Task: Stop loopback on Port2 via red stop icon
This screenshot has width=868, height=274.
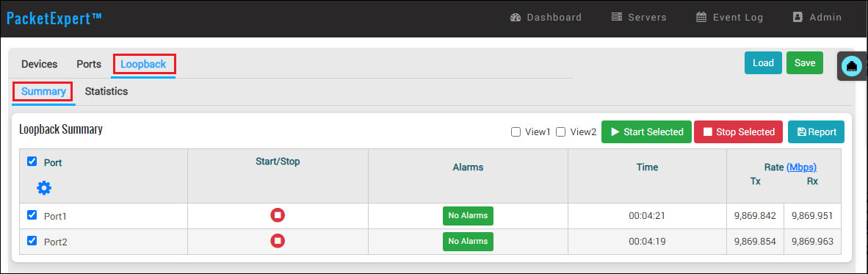Action: [278, 241]
